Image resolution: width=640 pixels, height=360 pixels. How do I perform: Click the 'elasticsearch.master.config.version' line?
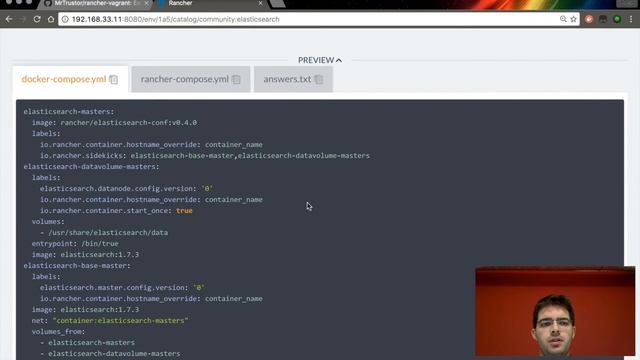(x=122, y=288)
